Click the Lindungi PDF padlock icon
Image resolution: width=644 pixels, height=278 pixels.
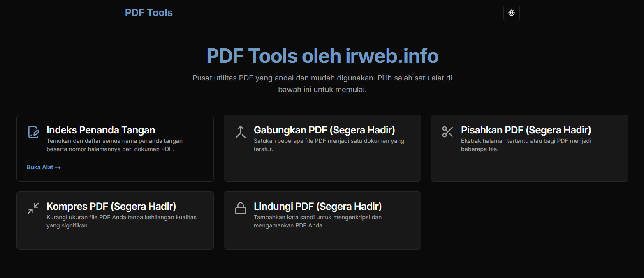[241, 208]
